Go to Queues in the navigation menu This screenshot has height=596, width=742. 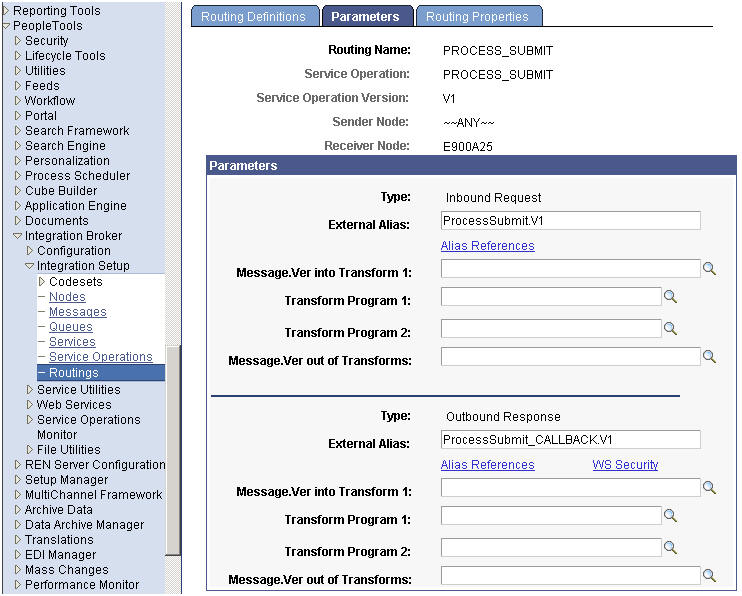(71, 327)
